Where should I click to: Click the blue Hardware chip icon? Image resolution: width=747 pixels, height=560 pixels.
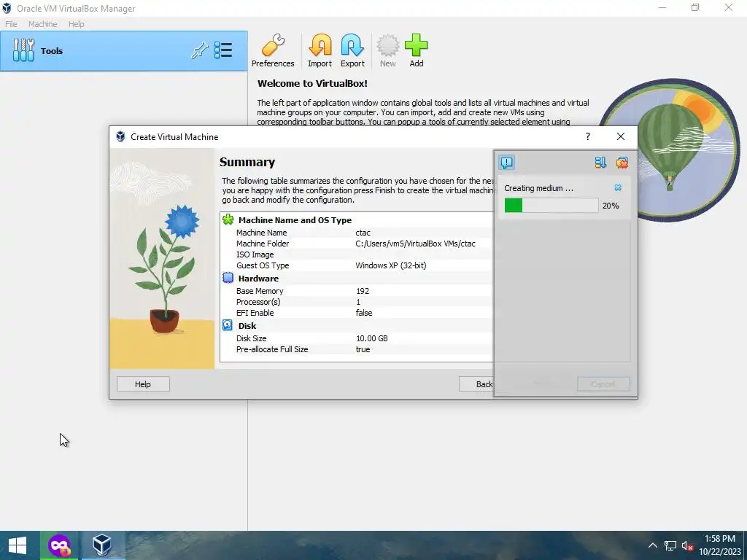point(228,278)
